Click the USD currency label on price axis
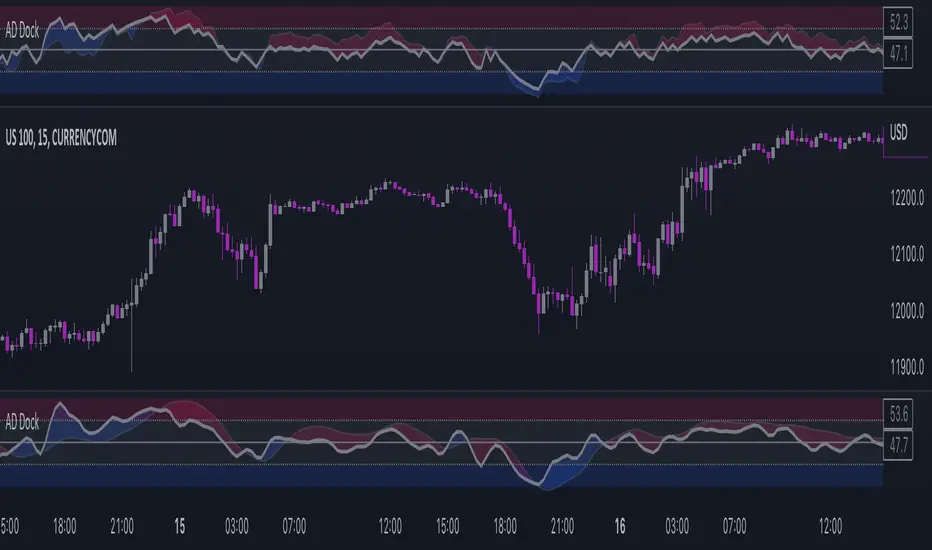 tap(898, 133)
